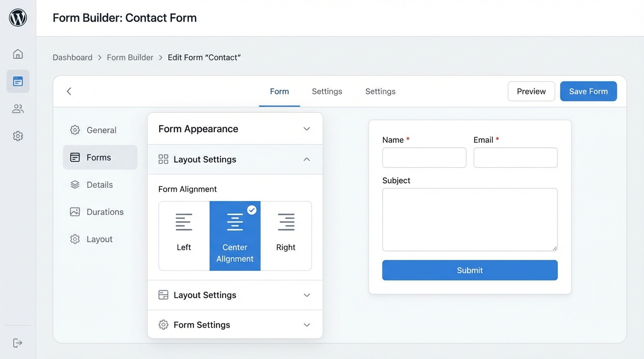644x359 pixels.
Task: Click inside the Subject text area
Action: (x=469, y=219)
